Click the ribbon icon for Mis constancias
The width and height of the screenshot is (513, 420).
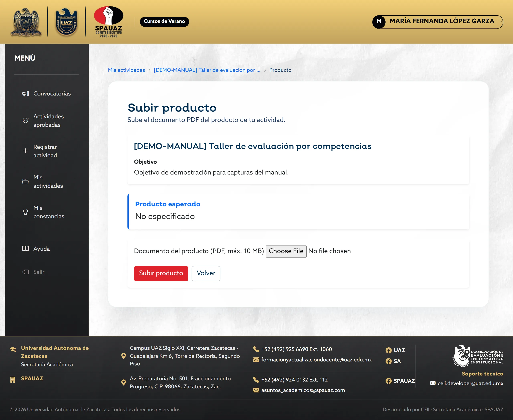coord(25,212)
